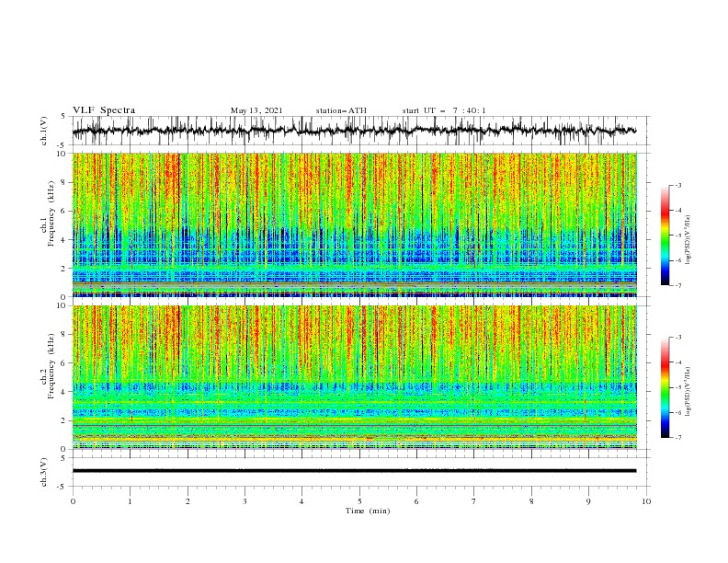Click time axis tick label "8"
Viewport: 728px width, 563px height.
531,501
